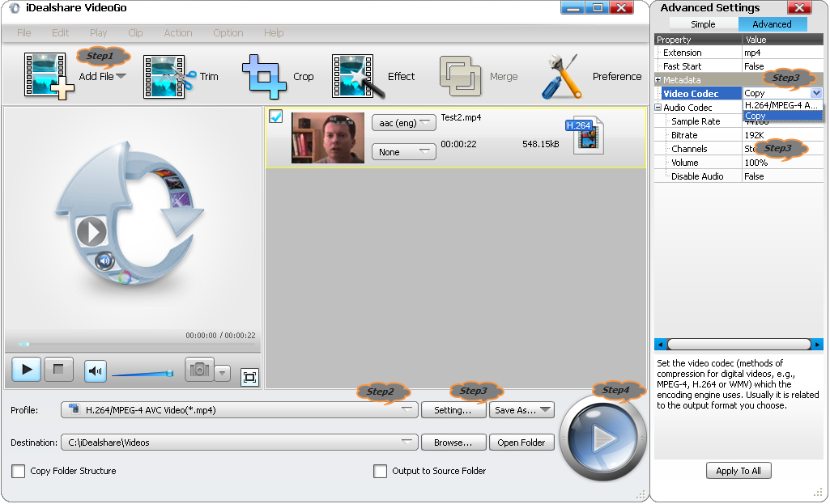
Task: Open the Action menu
Action: pyautogui.click(x=178, y=33)
